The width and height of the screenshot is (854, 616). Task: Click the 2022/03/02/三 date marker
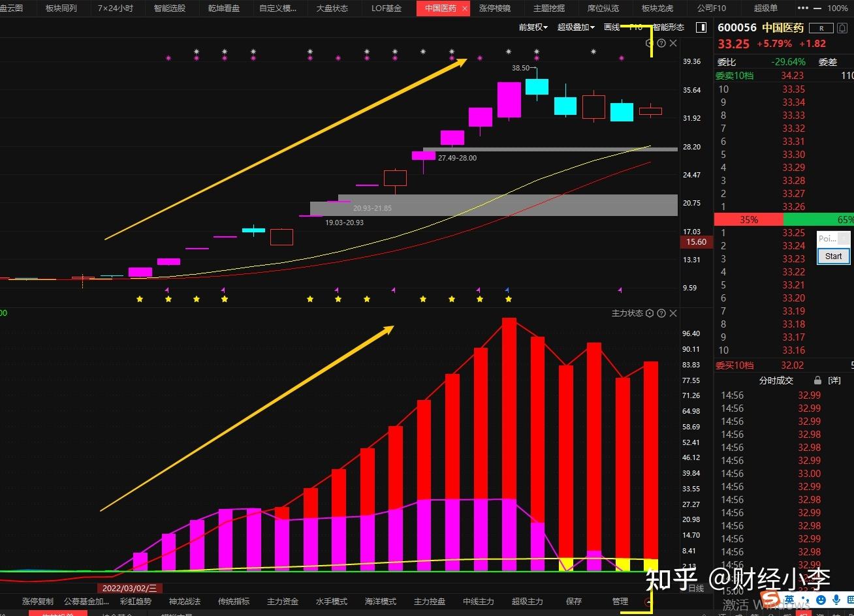[129, 588]
